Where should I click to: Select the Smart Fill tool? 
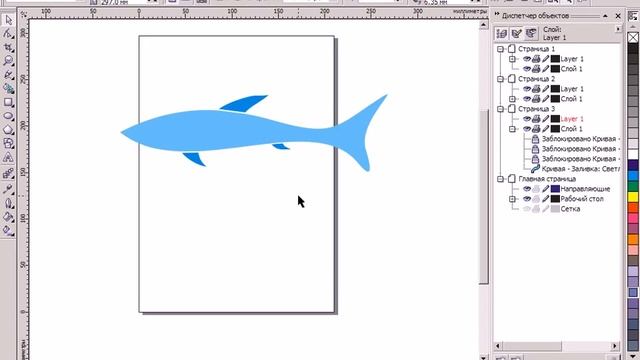(x=8, y=89)
